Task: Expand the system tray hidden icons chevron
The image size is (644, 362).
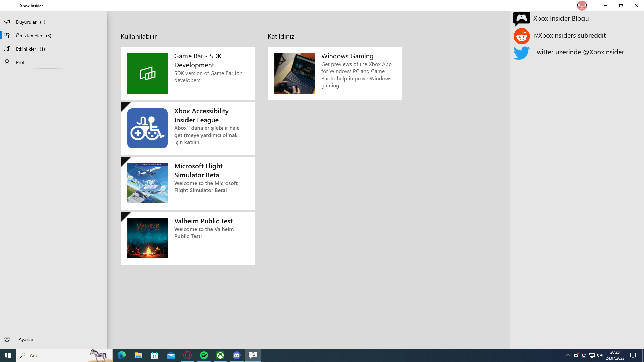Action: (x=568, y=355)
